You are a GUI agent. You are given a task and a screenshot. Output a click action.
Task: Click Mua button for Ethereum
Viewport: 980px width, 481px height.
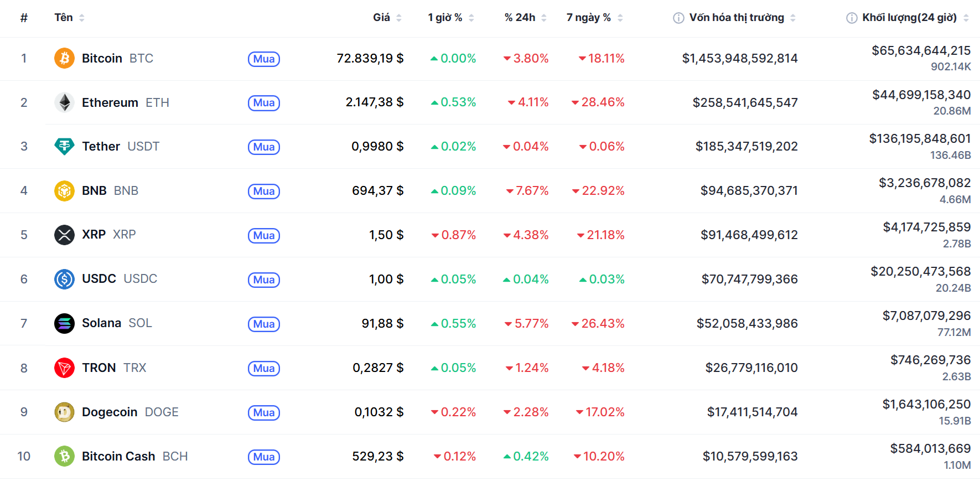[264, 103]
